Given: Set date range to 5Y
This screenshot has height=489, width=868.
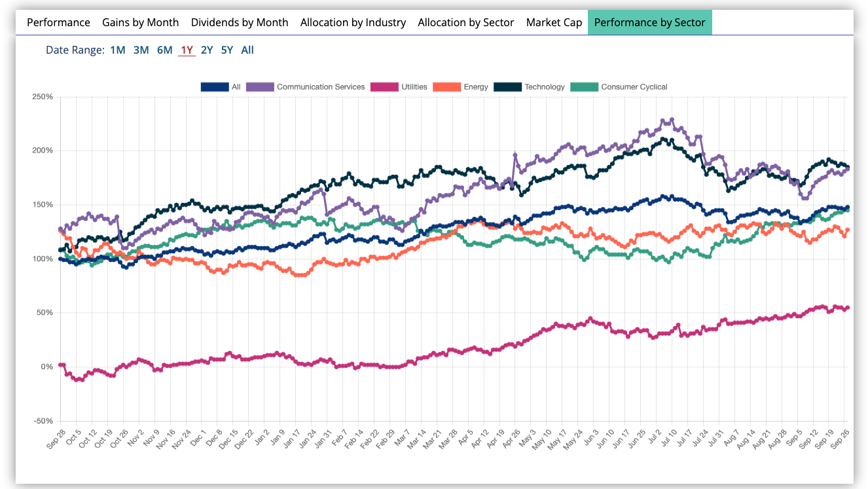Looking at the screenshot, I should pos(226,50).
